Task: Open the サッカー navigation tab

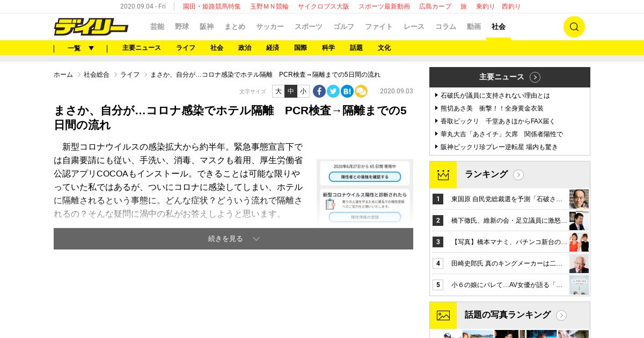Action: 270,27
